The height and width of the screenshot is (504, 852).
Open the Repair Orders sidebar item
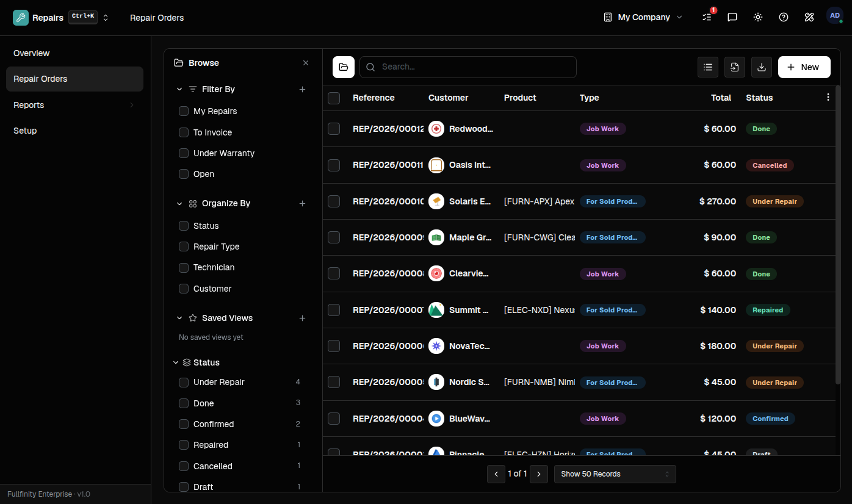click(74, 79)
